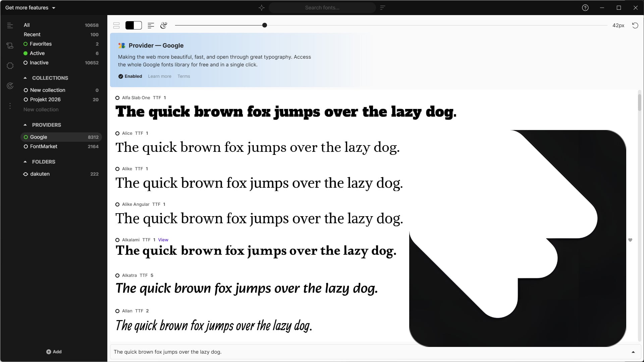Open the ligatures ampersand options icon
This screenshot has height=362, width=644.
click(164, 25)
